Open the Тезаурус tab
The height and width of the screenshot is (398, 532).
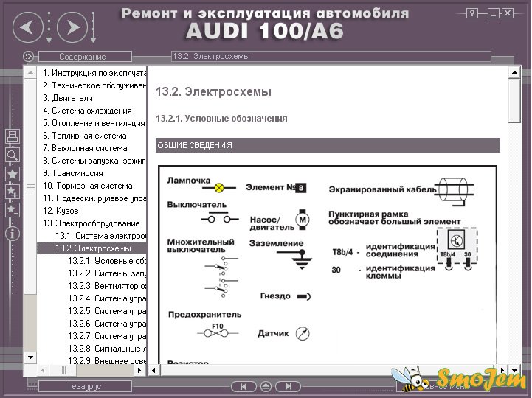pyautogui.click(x=85, y=386)
